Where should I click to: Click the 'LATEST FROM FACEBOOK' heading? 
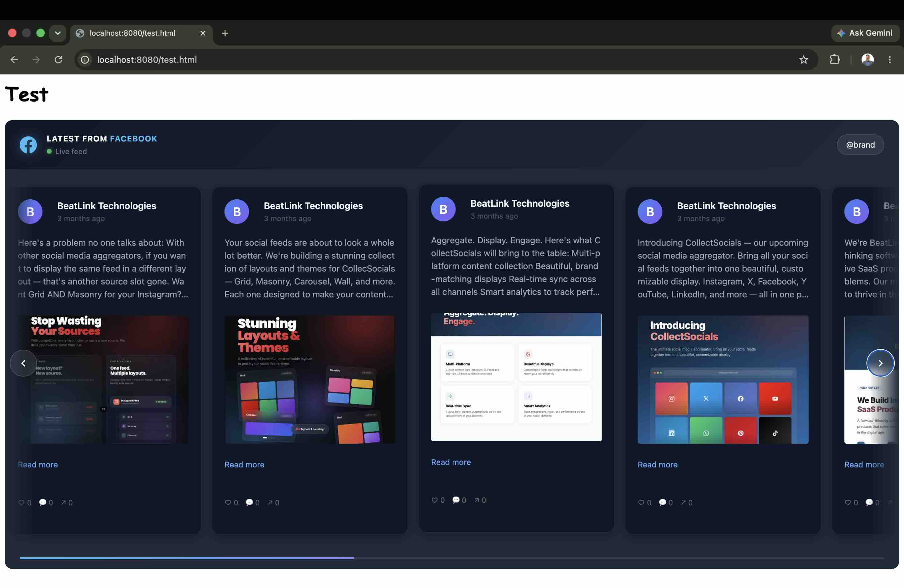(102, 139)
